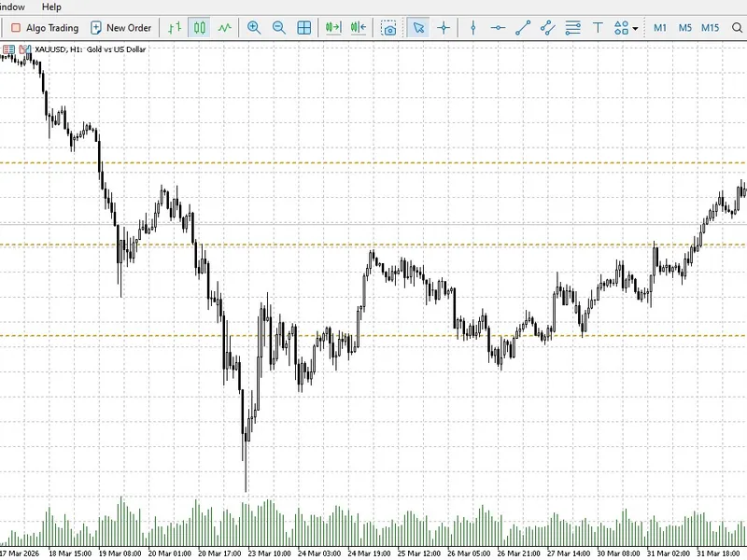
Task: Click the shapes objects icon
Action: coord(621,28)
